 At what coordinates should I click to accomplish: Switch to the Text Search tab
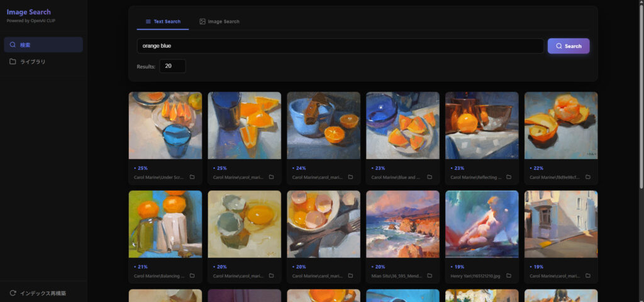tap(163, 21)
